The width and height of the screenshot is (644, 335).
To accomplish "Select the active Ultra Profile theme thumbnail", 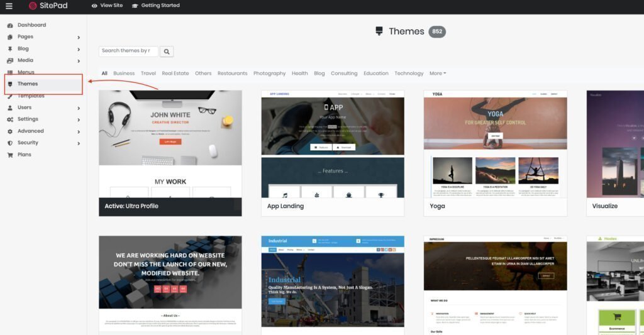I will [x=170, y=144].
